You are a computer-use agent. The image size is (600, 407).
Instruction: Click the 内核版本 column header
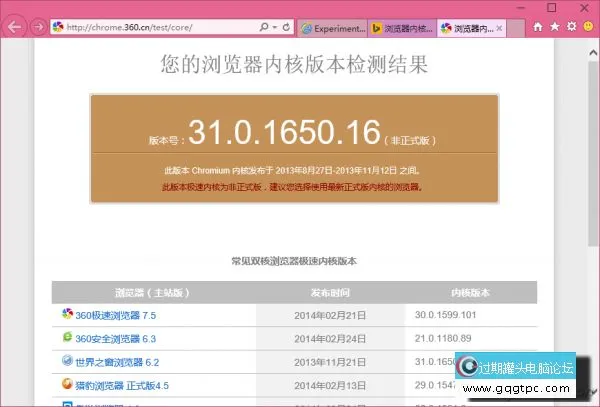coord(470,293)
